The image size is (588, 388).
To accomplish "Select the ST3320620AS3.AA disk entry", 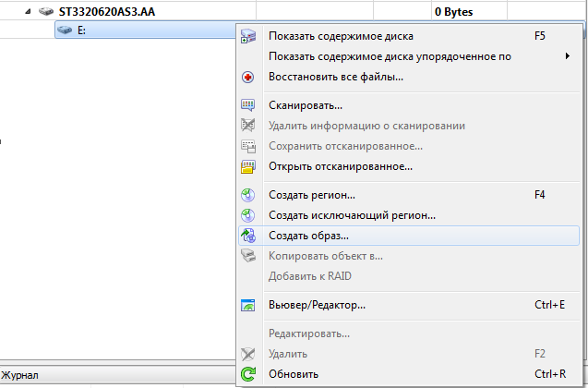I will click(107, 12).
